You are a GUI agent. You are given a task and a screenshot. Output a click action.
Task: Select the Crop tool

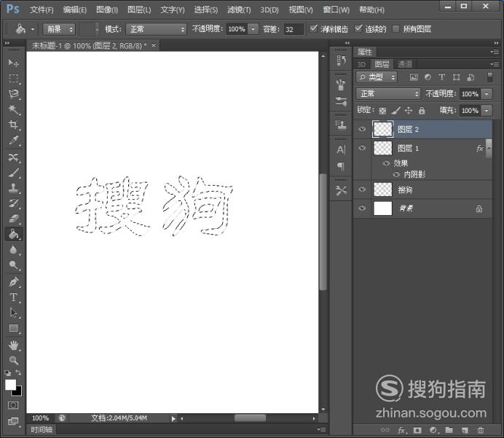[x=13, y=125]
